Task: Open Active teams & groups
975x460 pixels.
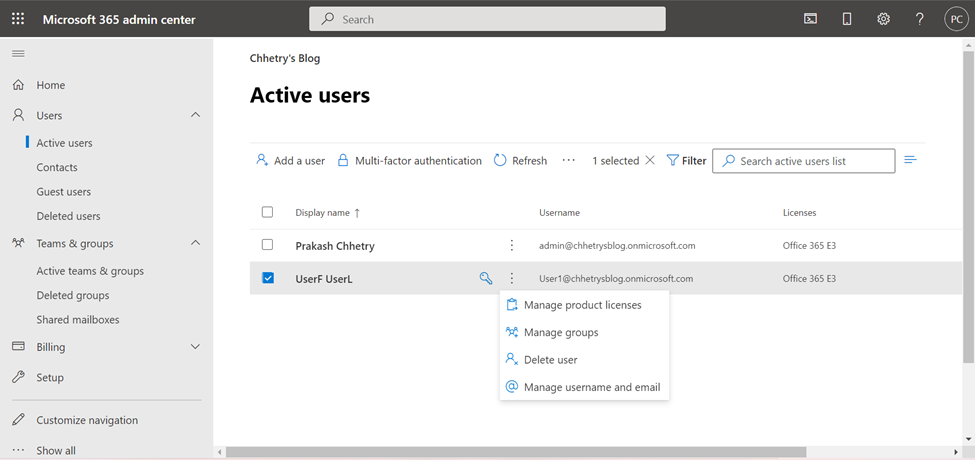Action: point(90,271)
